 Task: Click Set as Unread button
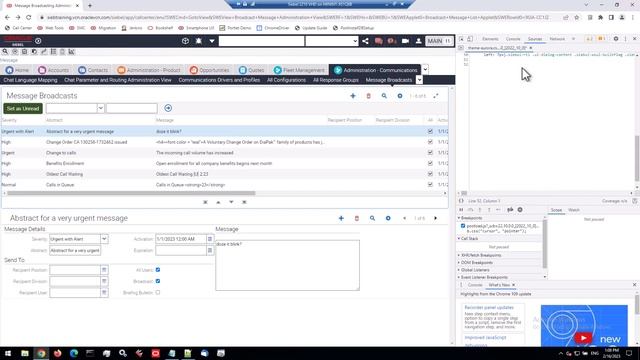pyautogui.click(x=23, y=109)
